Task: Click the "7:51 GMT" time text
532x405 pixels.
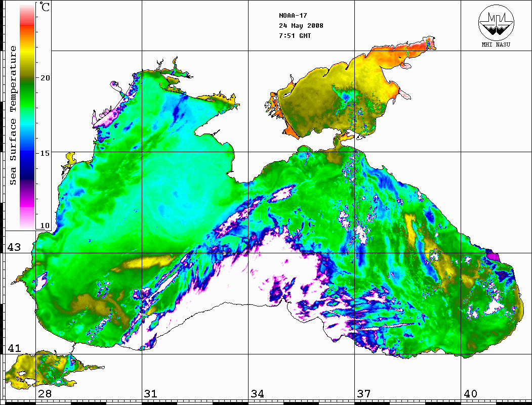Action: tap(295, 35)
